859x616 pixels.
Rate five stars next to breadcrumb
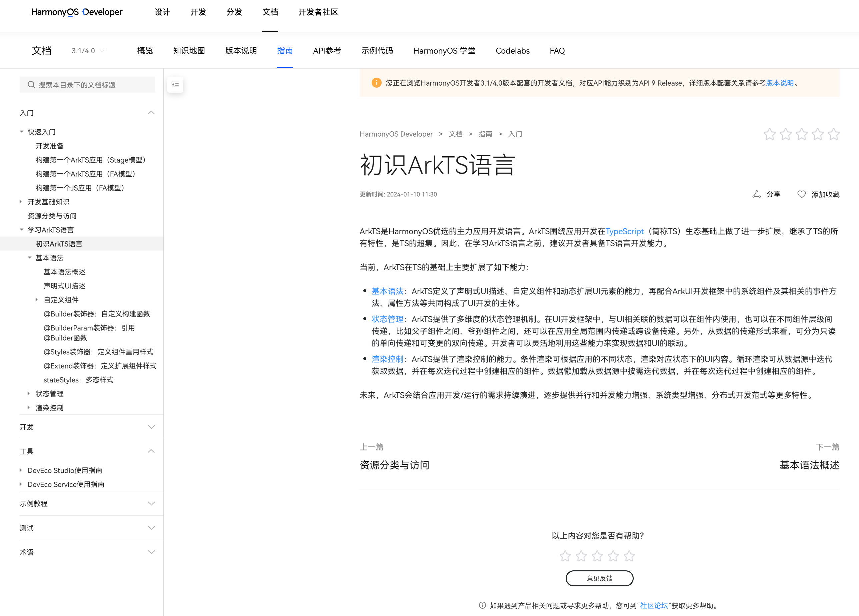833,134
